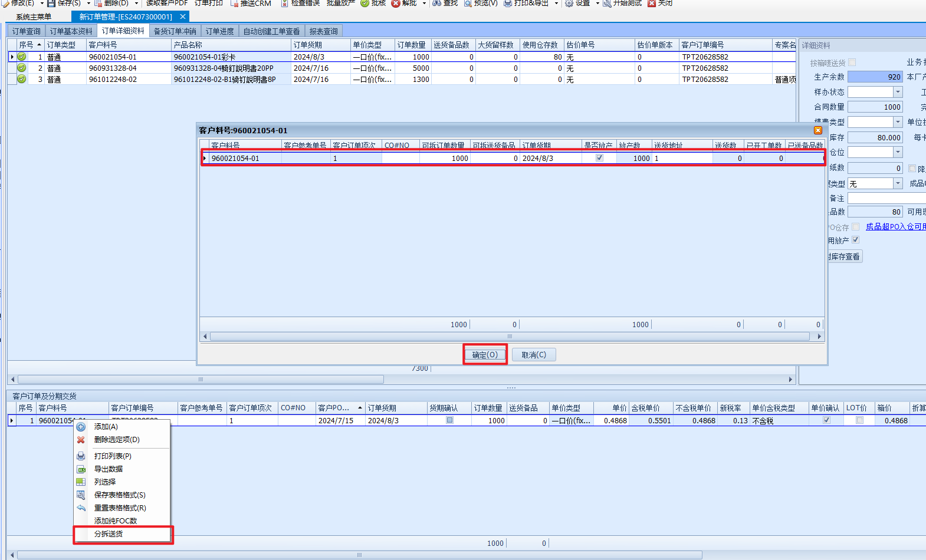Open the dropdown arrow next to 删除(D)
The image size is (926, 560).
pos(136,3)
